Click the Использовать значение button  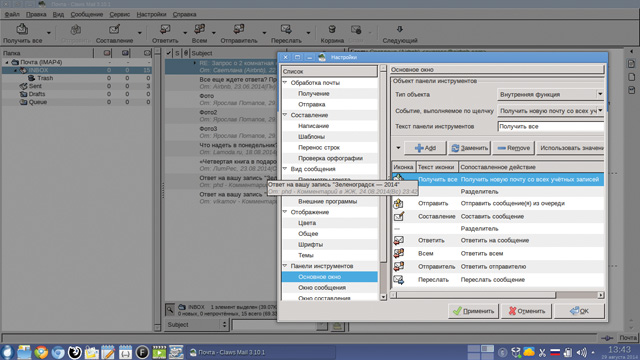pos(571,148)
